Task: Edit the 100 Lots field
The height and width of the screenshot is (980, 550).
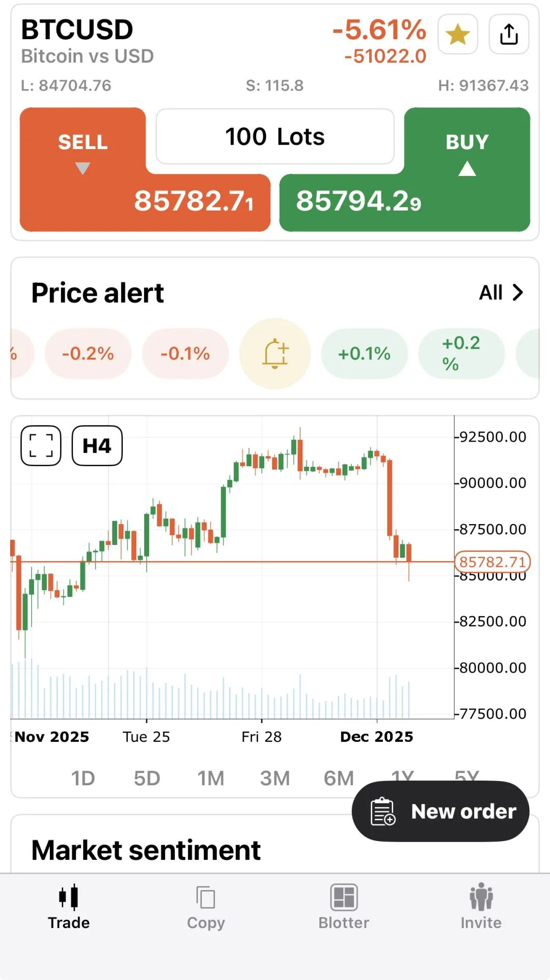Action: 275,136
